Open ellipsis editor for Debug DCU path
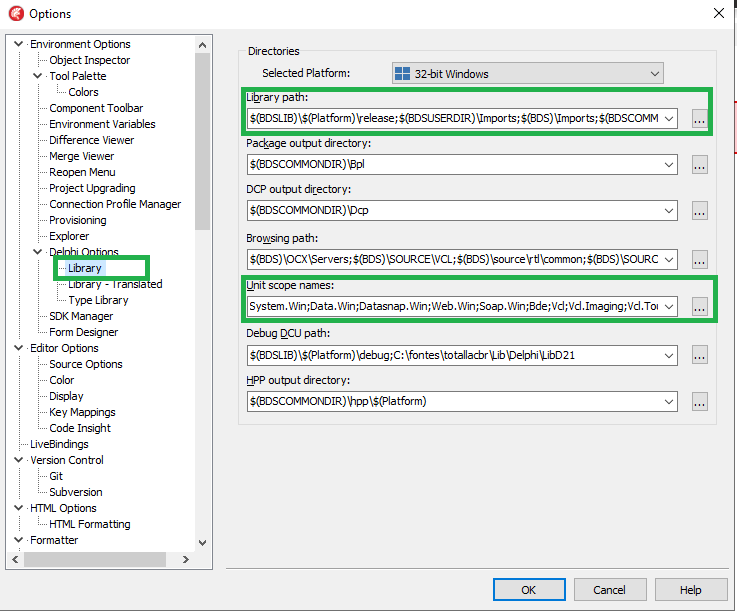737x613 pixels. [699, 355]
